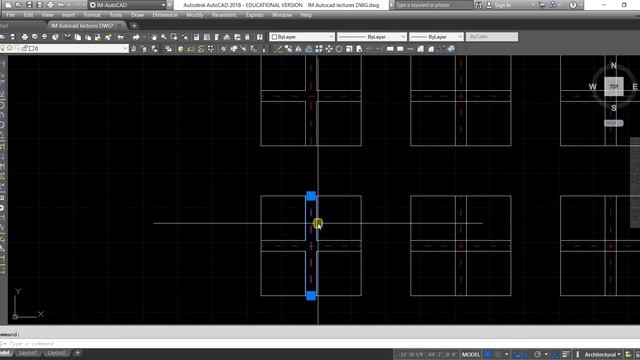
Task: Click the Help question mark in Standard toolbar
Action: pyautogui.click(x=260, y=37)
